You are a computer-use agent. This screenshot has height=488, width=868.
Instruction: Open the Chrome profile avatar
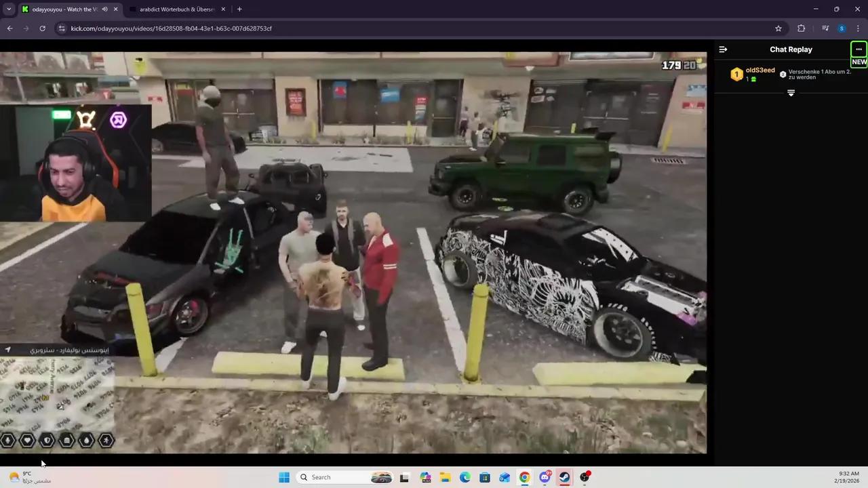pyautogui.click(x=842, y=28)
